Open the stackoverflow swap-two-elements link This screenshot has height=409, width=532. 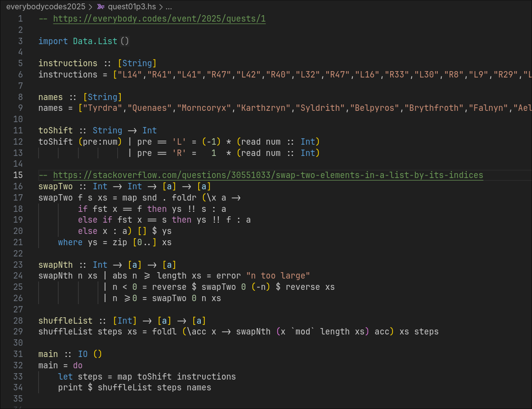coord(268,175)
